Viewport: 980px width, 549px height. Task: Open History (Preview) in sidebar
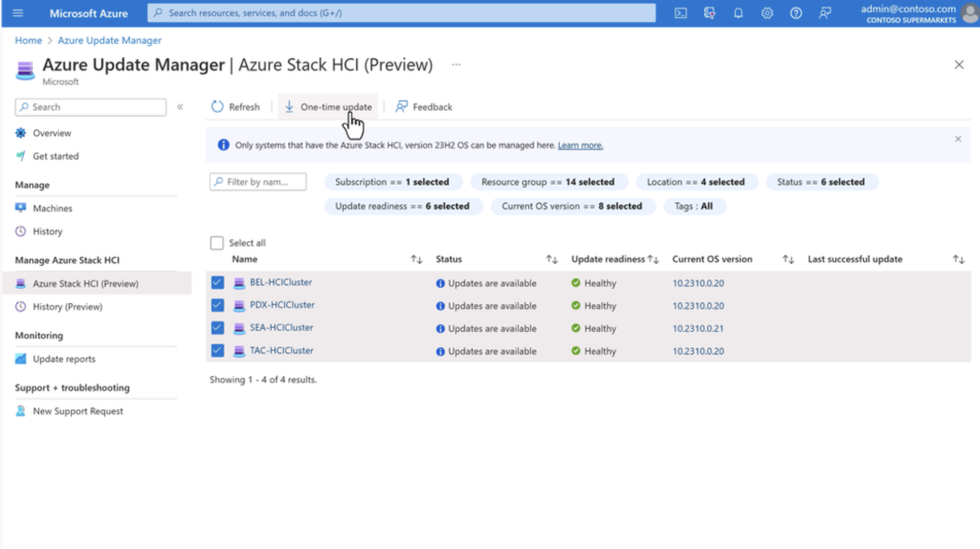tap(67, 307)
